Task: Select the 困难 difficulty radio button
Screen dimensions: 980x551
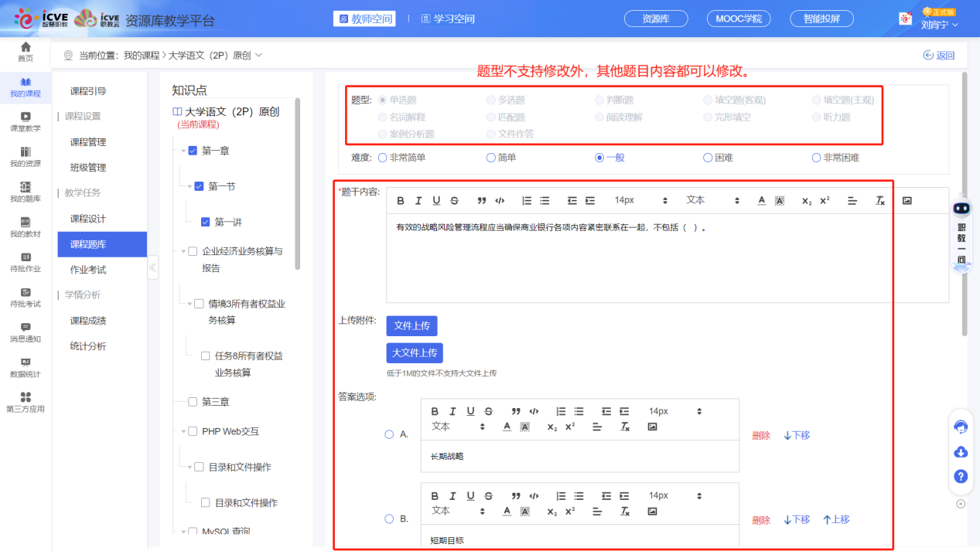Action: tap(709, 157)
